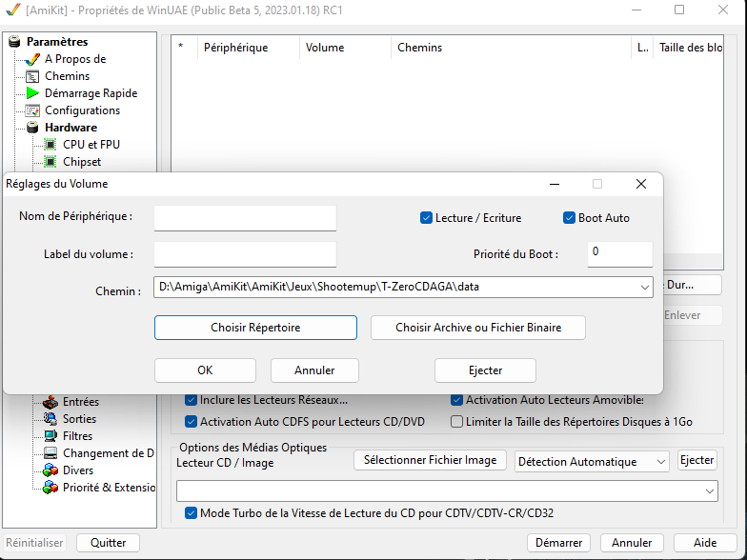Open the Détection Automatique dropdown
Viewport: 747px width, 560px height.
tap(661, 462)
